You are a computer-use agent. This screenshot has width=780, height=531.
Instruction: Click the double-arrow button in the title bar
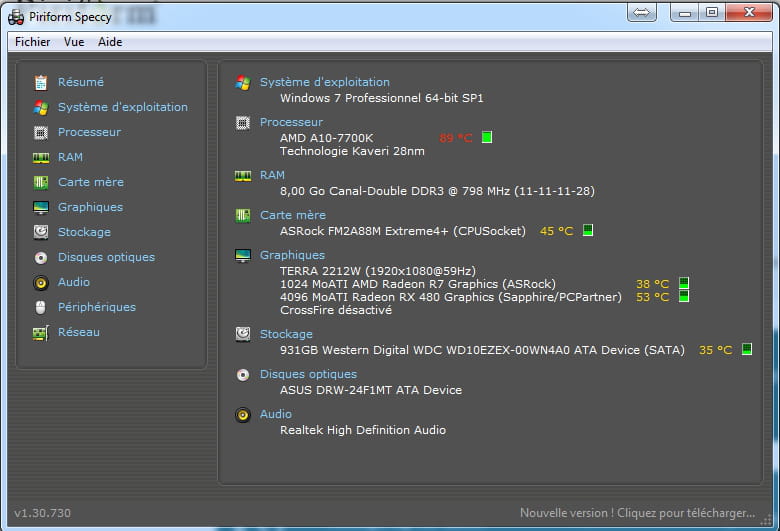tap(642, 12)
